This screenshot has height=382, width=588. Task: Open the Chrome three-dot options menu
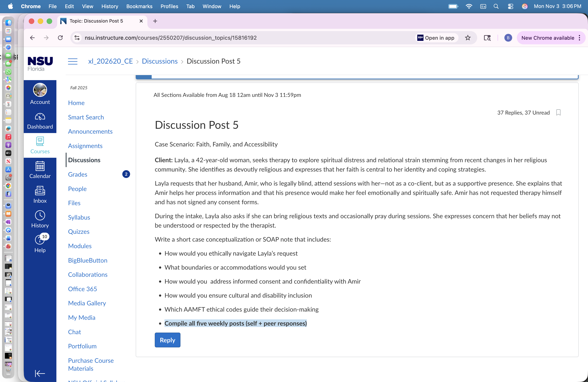[x=580, y=38]
